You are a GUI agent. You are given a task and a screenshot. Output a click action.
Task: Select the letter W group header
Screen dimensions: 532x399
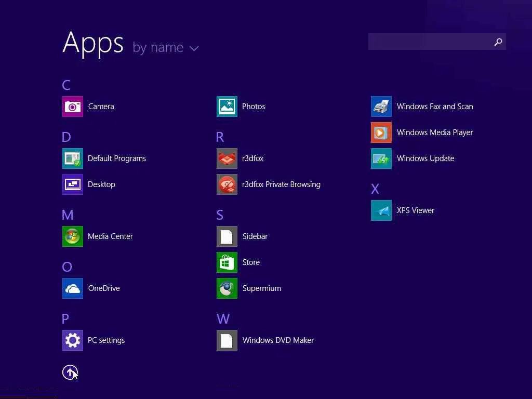[x=223, y=318]
